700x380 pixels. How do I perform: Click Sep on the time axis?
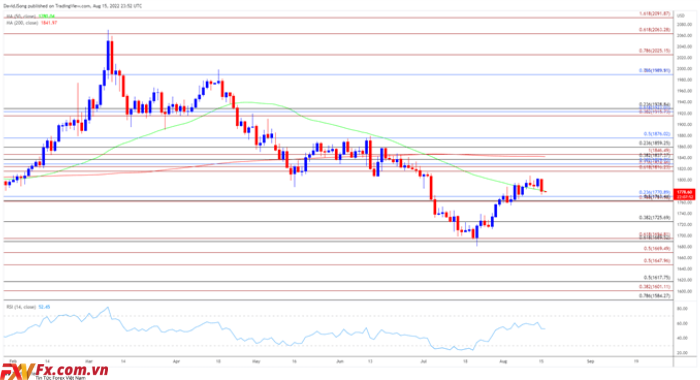pos(590,361)
